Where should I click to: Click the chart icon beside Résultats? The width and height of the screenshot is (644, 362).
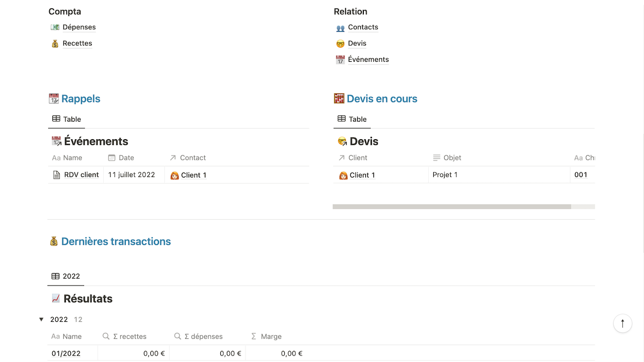[56, 299]
